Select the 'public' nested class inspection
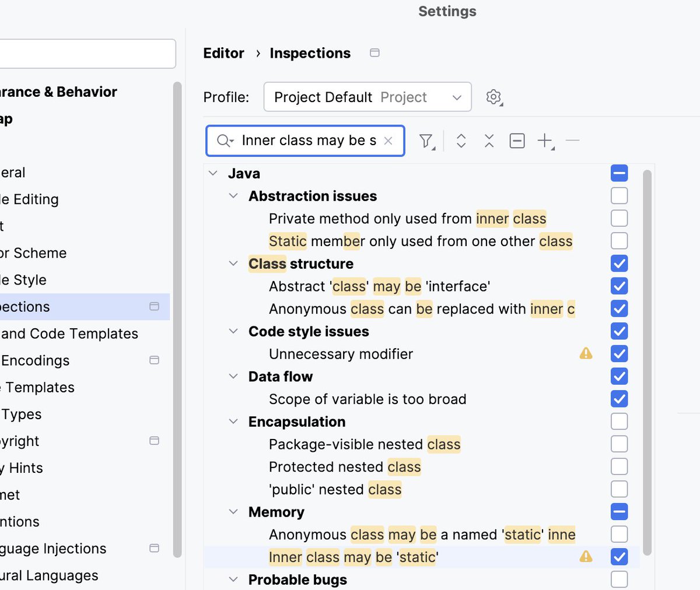Screen dimensions: 700x590 pyautogui.click(x=335, y=489)
